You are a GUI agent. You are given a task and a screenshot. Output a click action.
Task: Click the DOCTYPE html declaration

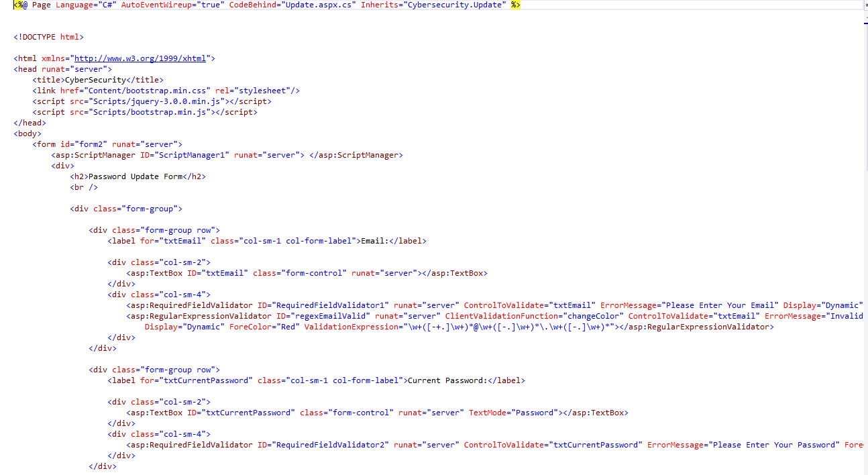[x=48, y=37]
